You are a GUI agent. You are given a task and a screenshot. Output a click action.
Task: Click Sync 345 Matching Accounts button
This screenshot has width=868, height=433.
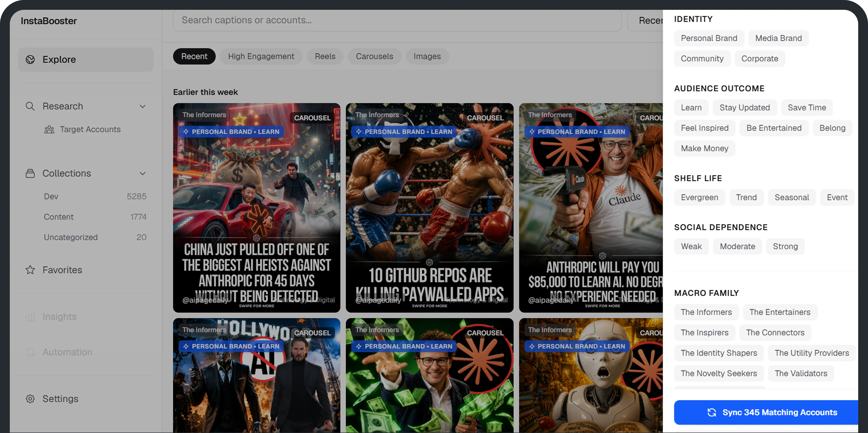[766, 412]
